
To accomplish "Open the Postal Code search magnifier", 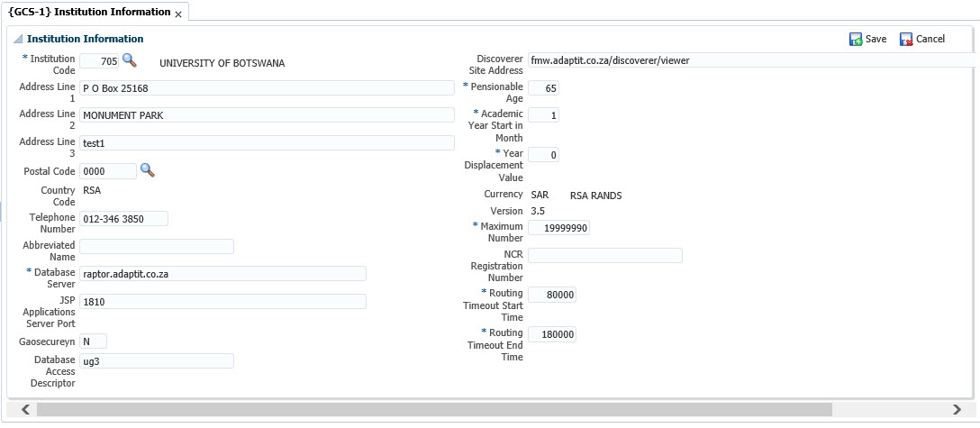I will pos(147,169).
